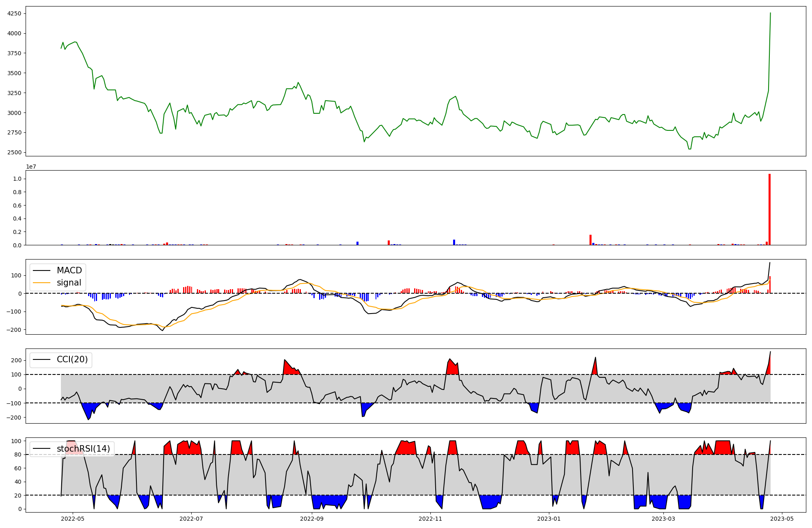This screenshot has width=812, height=528.
Task: Click the 2500 price axis label
Action: pyautogui.click(x=14, y=153)
